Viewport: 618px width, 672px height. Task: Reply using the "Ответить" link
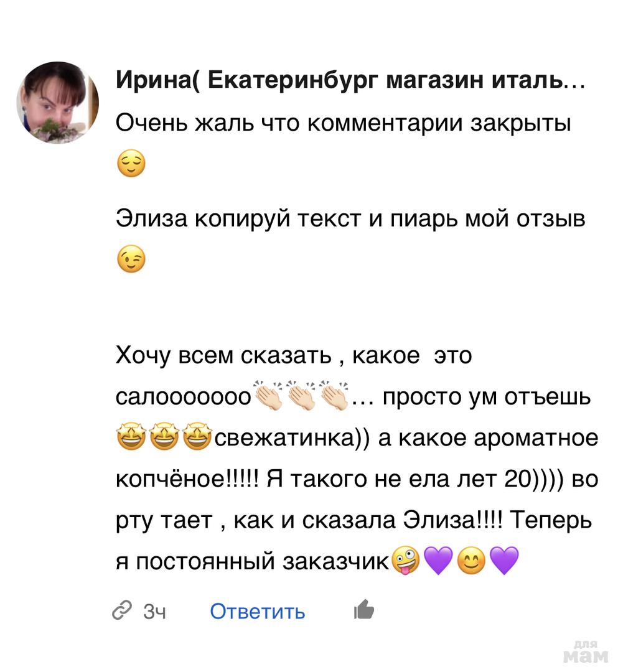(257, 612)
